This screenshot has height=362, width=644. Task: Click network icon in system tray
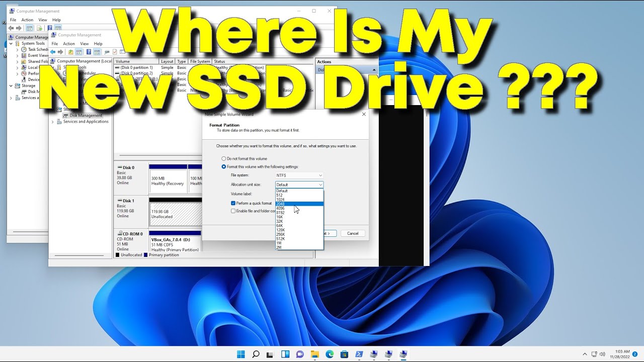594,354
